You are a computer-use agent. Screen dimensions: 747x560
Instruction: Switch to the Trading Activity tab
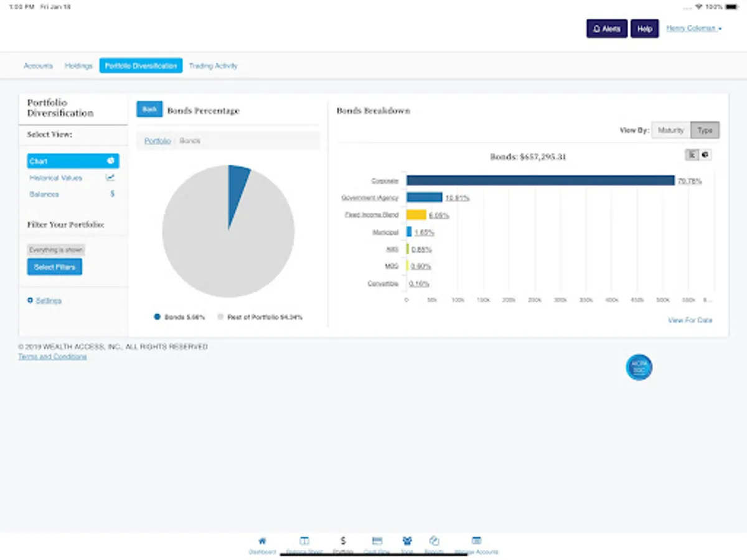(x=213, y=65)
